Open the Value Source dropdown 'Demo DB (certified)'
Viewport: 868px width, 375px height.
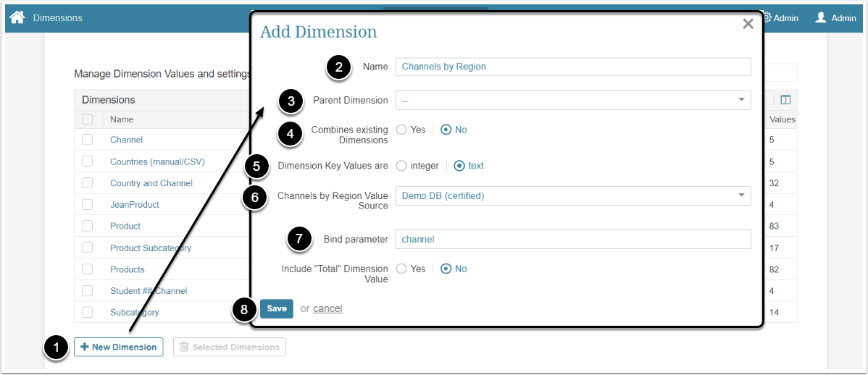(x=573, y=195)
